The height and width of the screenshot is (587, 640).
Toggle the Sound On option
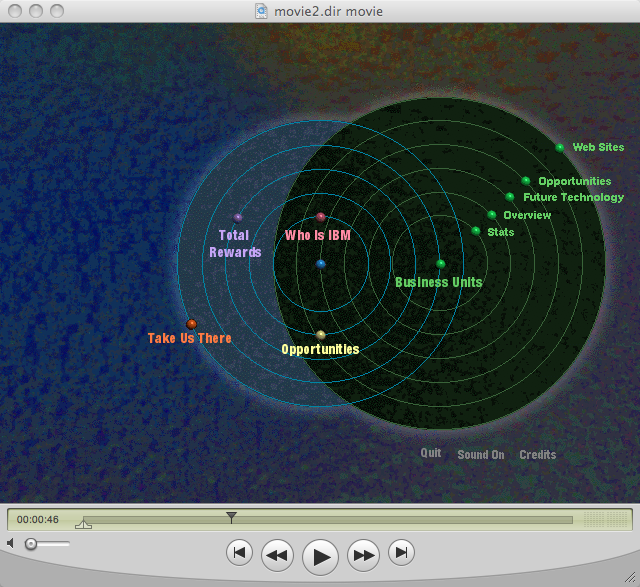tap(481, 455)
